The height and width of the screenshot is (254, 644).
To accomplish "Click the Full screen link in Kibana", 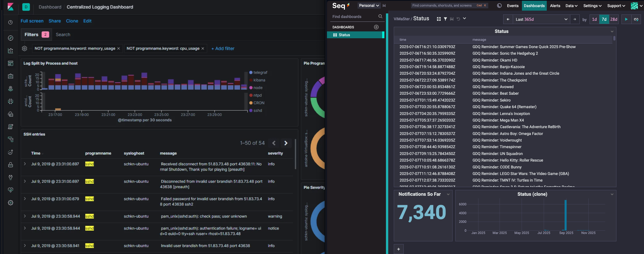I will [32, 21].
